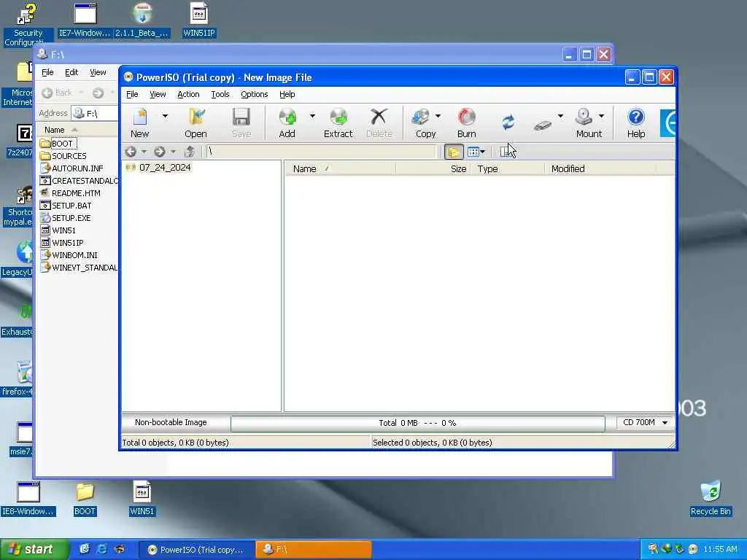Select the Recycle Bin desktop icon
747x560 pixels.
point(710,499)
